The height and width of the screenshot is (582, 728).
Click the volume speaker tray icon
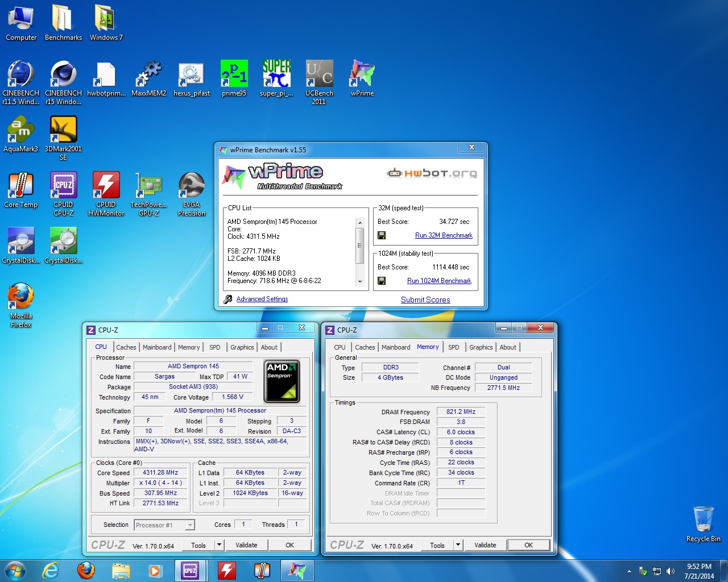(x=671, y=571)
